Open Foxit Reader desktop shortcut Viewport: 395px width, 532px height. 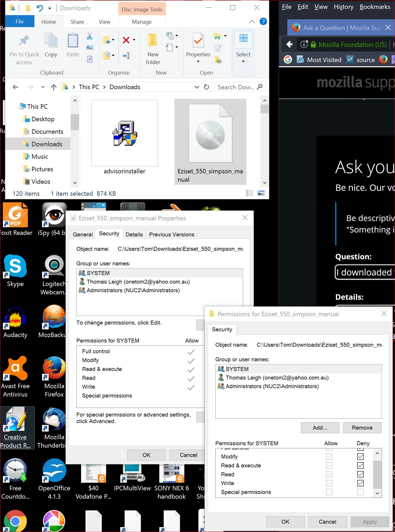tap(16, 219)
